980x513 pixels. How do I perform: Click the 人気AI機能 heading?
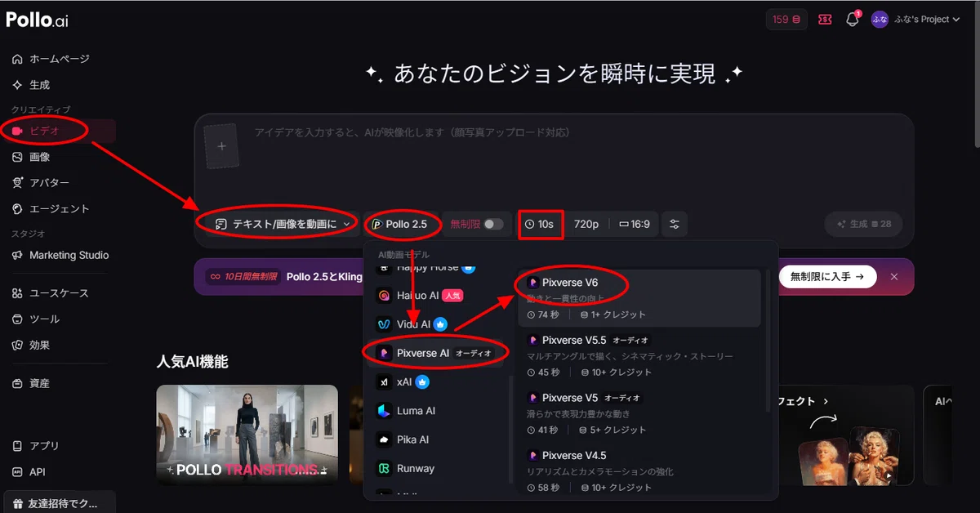pyautogui.click(x=192, y=362)
